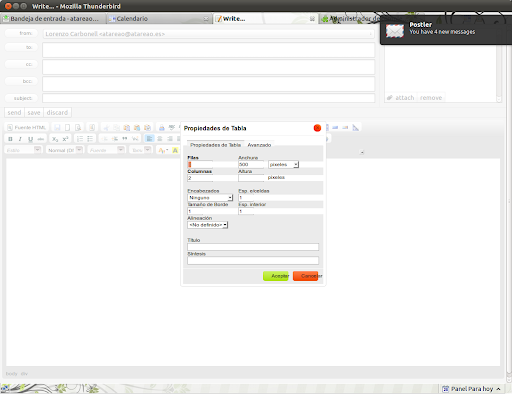
Task: Open the Alineación dropdown
Action: (208, 225)
